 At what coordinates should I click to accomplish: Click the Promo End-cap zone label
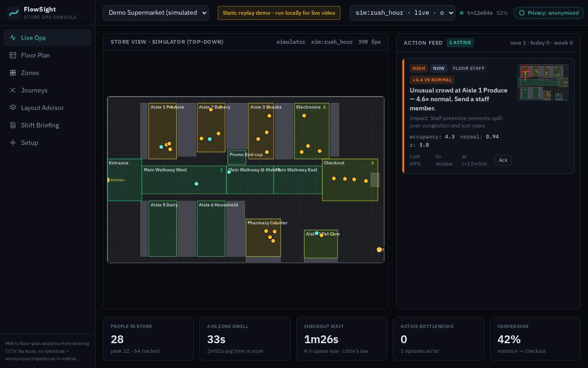246,155
